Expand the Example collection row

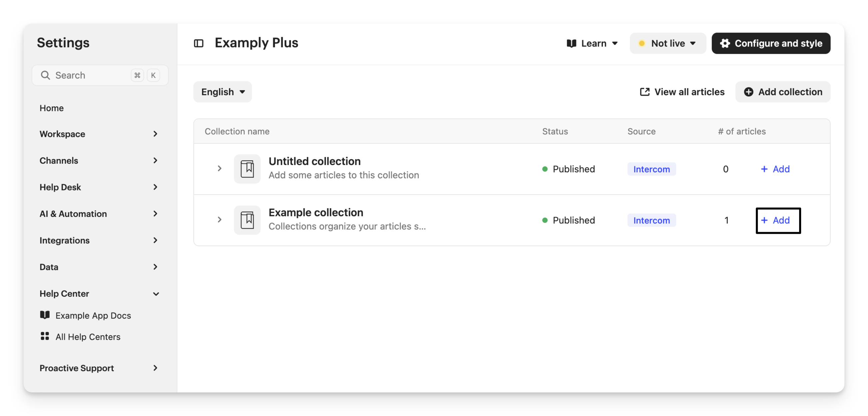tap(219, 220)
